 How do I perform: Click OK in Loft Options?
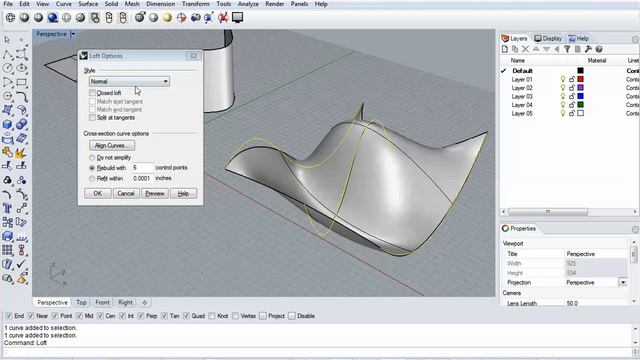98,193
